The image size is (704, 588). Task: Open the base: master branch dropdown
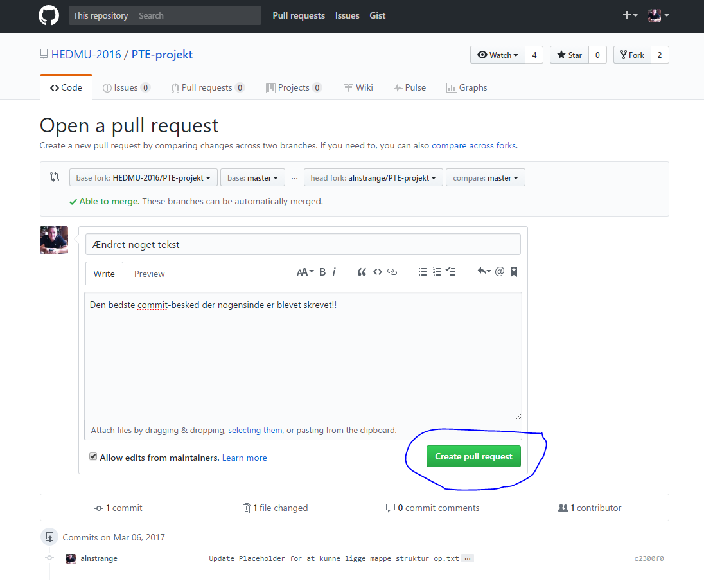252,177
